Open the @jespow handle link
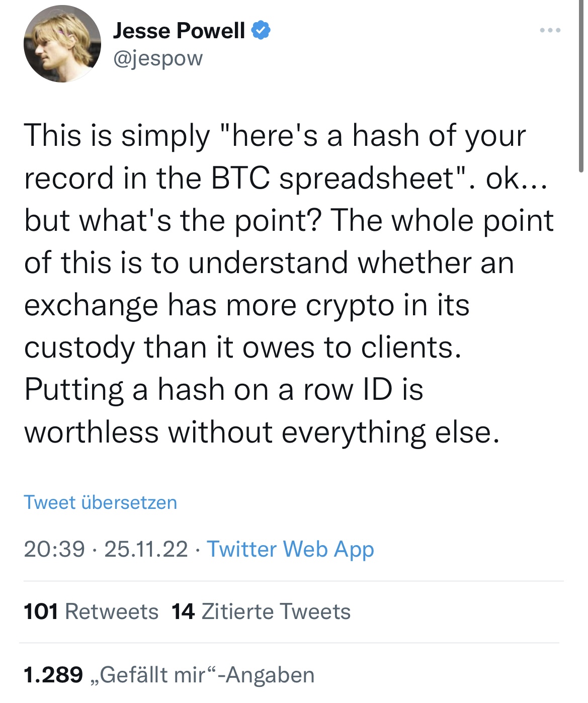This screenshot has width=588, height=703. point(158,59)
